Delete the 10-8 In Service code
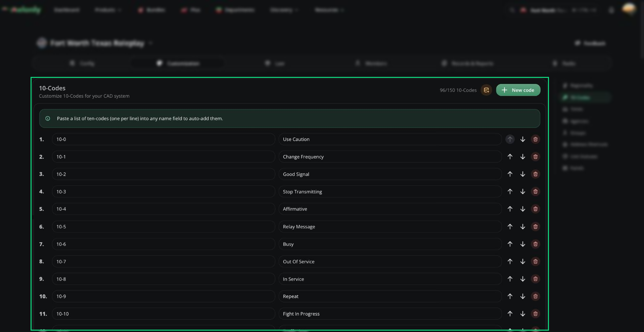Image resolution: width=644 pixels, height=332 pixels. click(x=535, y=279)
